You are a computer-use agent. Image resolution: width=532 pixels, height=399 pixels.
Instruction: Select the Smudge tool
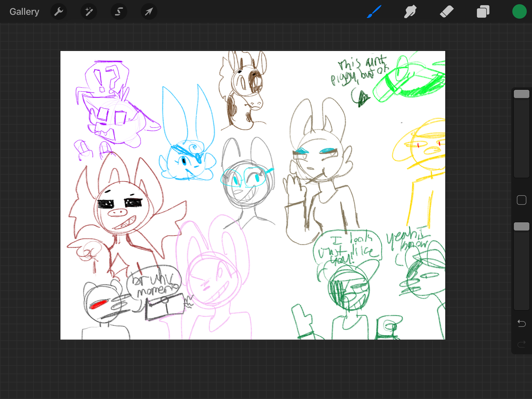point(410,12)
